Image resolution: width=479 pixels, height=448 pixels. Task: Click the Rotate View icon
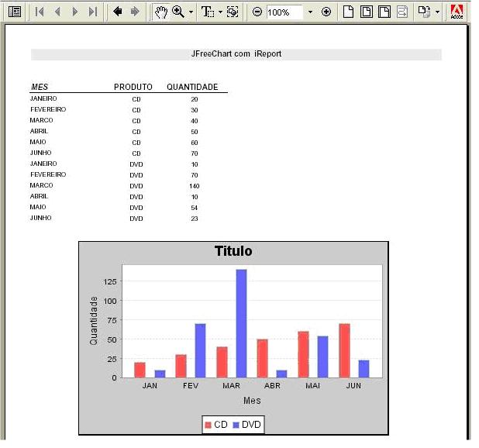[x=424, y=12]
